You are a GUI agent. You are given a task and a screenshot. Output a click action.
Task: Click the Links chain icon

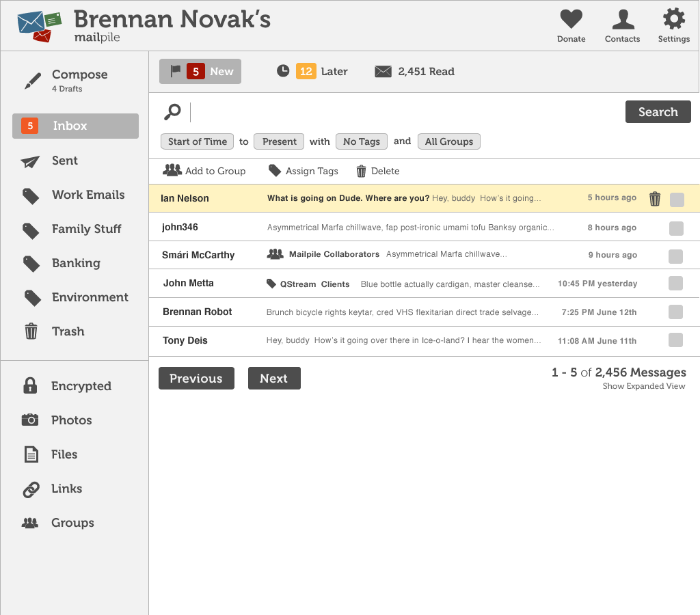(x=31, y=489)
